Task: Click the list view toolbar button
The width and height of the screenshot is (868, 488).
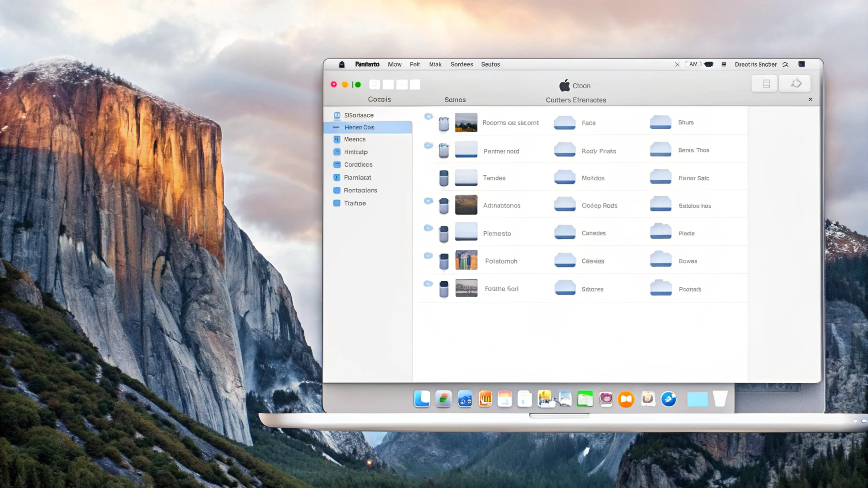Action: coord(766,84)
